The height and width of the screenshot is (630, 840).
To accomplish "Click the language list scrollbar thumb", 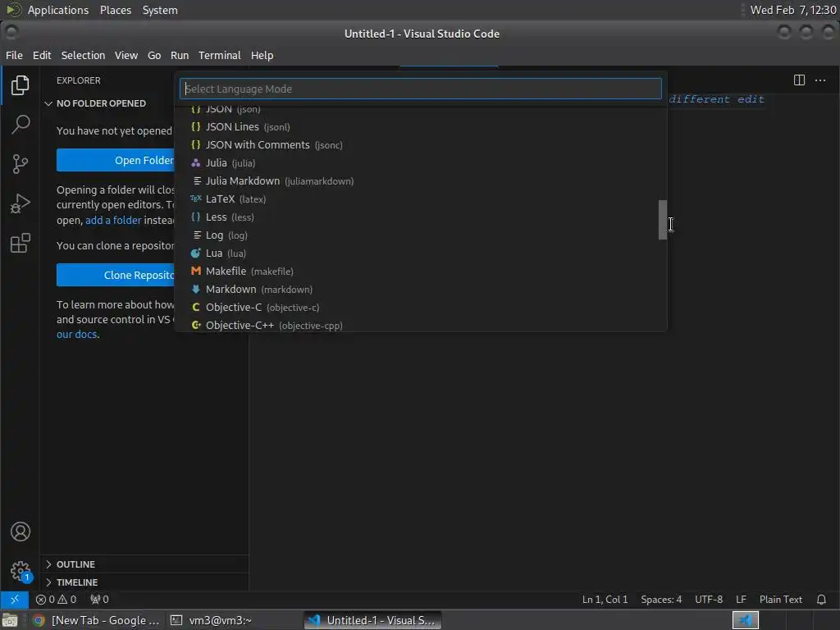I will 663,220.
